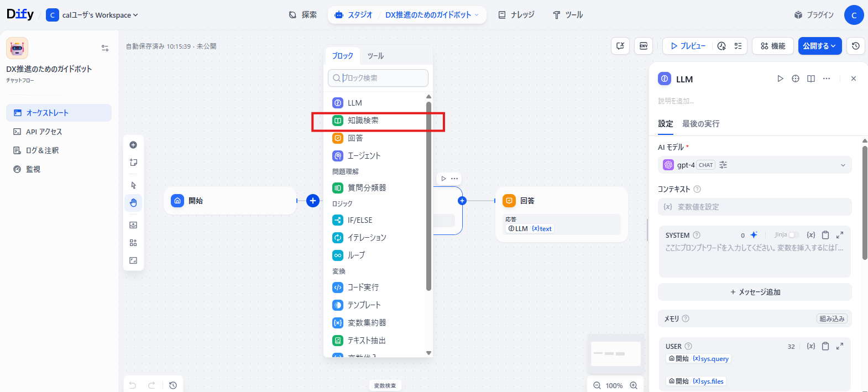Copy the SYSTEM prompt text
868x392 pixels.
(825, 235)
